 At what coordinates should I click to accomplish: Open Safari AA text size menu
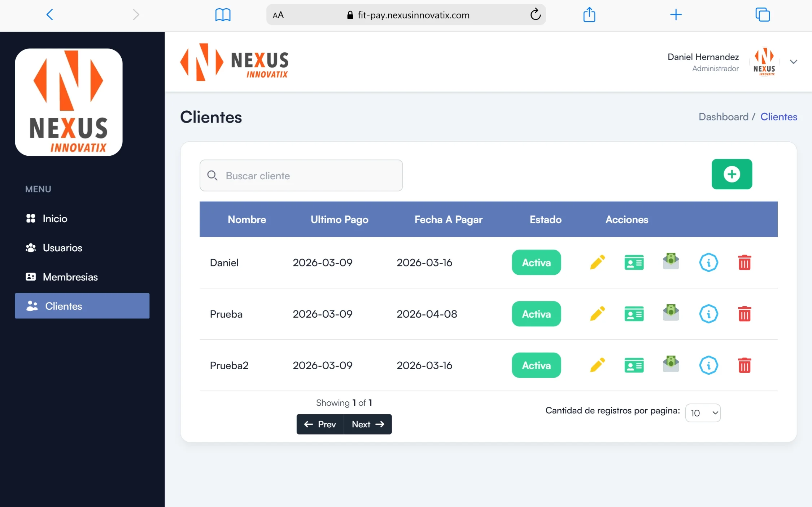click(x=278, y=15)
